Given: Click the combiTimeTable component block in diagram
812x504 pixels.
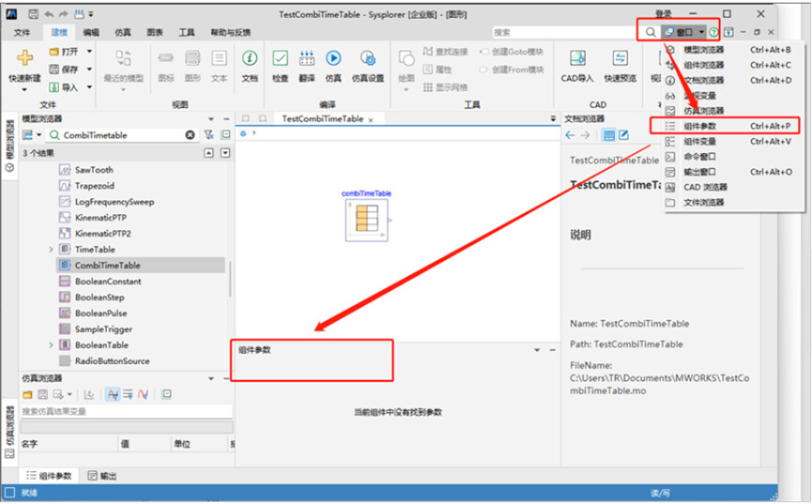Looking at the screenshot, I should pyautogui.click(x=367, y=221).
